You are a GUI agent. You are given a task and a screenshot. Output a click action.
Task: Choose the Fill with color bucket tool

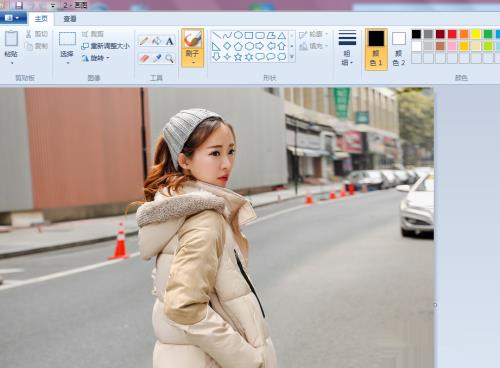point(157,41)
